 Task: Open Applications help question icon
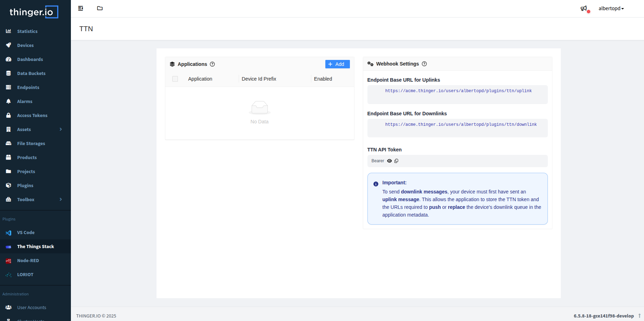(212, 64)
